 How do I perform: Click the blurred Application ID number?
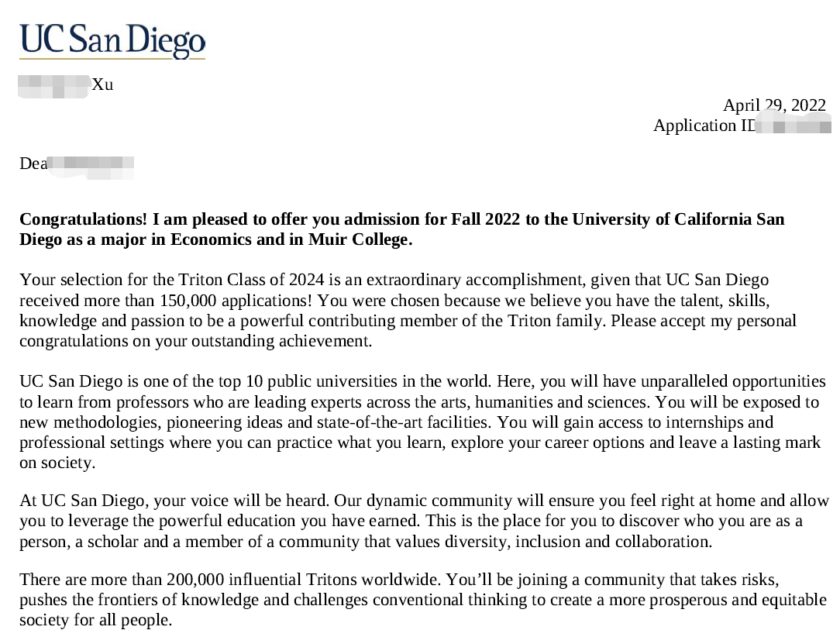(793, 125)
